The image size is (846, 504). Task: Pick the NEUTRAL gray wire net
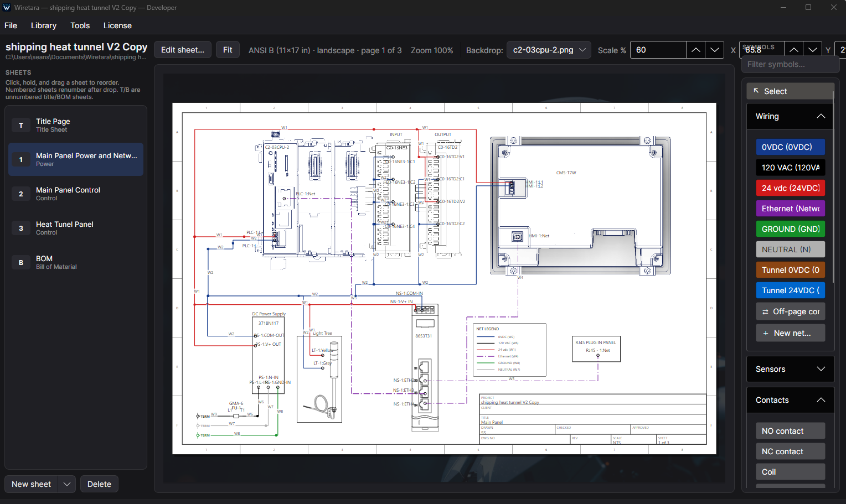(790, 250)
